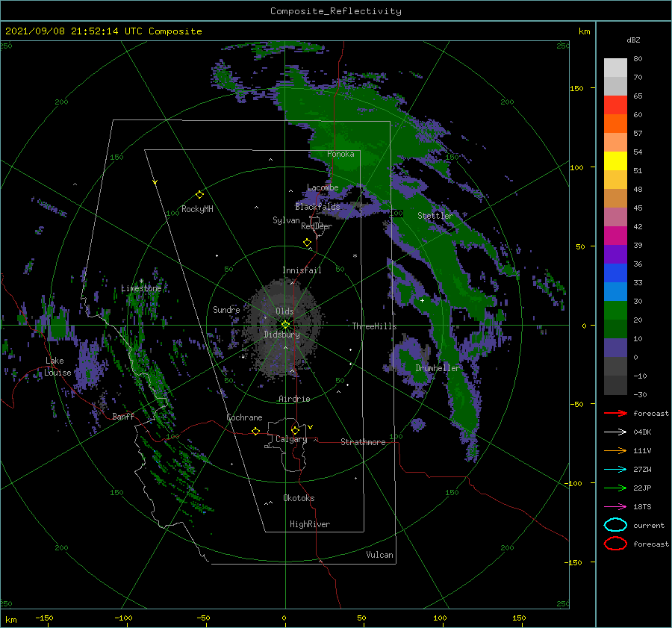
Task: Click the Cochrane town label
Action: click(x=244, y=417)
